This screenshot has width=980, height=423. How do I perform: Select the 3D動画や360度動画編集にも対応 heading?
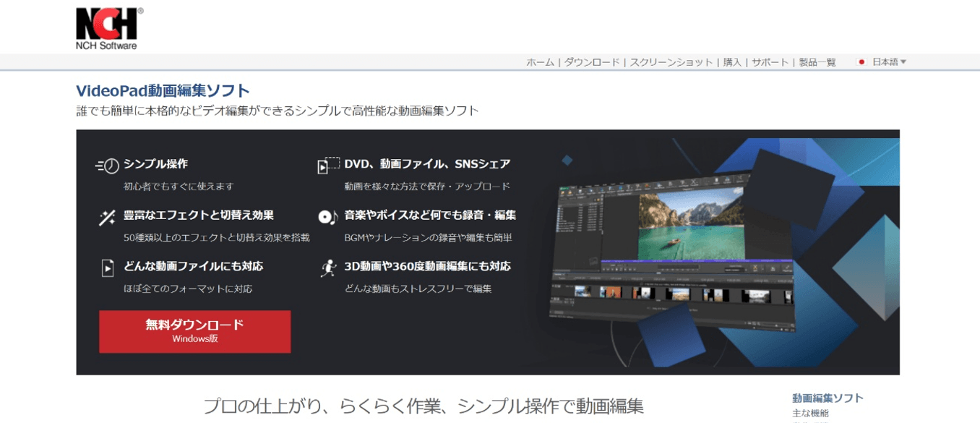pyautogui.click(x=427, y=266)
